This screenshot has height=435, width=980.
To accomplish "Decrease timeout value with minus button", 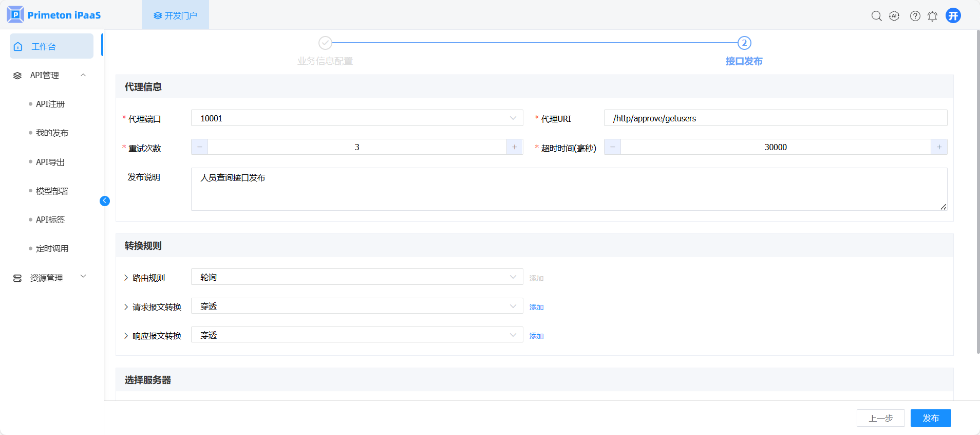I will click(x=612, y=147).
